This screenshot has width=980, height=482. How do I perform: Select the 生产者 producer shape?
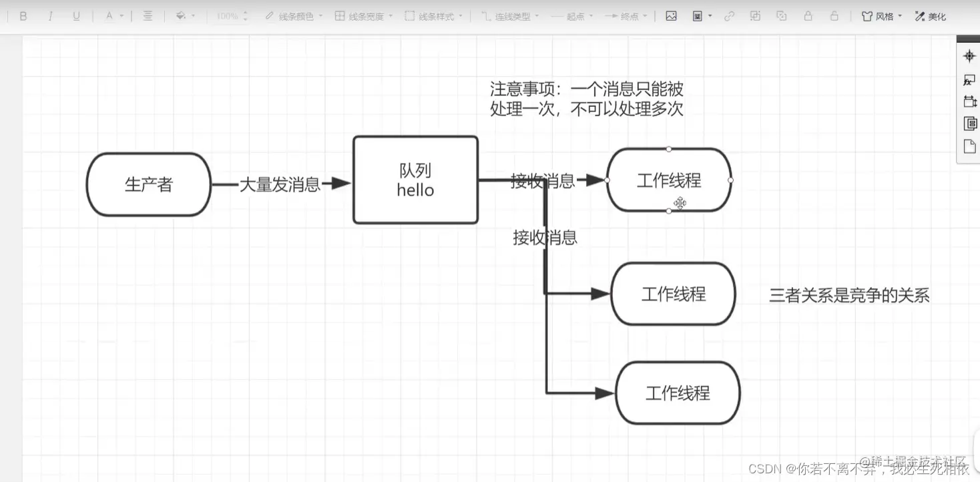pyautogui.click(x=148, y=185)
